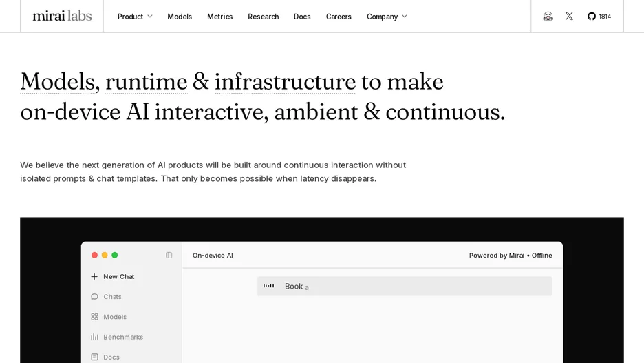The width and height of the screenshot is (644, 363).
Task: Click the Benchmarks bar chart icon
Action: pos(94,337)
